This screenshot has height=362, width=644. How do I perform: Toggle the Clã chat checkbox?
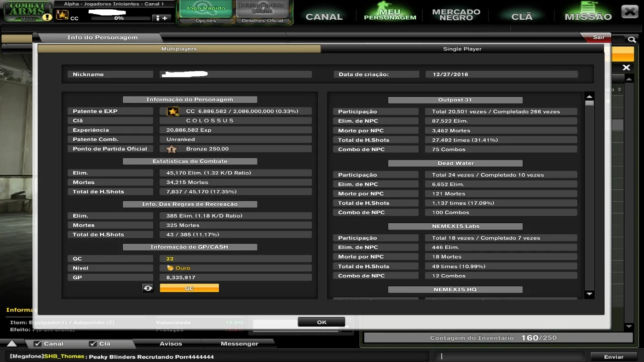(93, 344)
